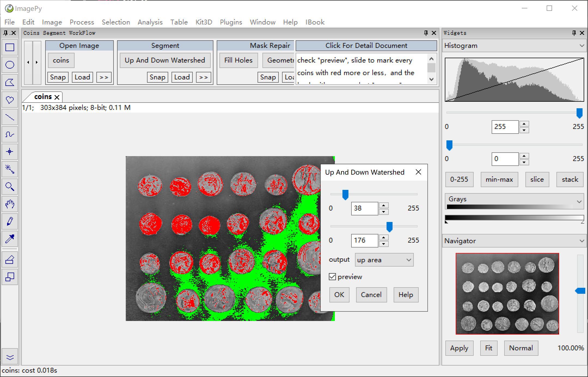The image size is (588, 377).
Task: Uncheck the preview checkbox
Action: [x=332, y=277]
